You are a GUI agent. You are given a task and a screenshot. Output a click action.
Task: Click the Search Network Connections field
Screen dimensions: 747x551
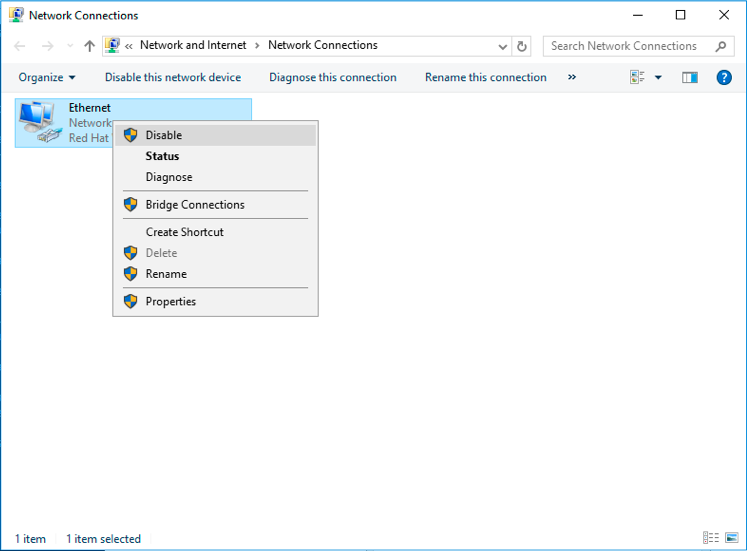(x=628, y=46)
